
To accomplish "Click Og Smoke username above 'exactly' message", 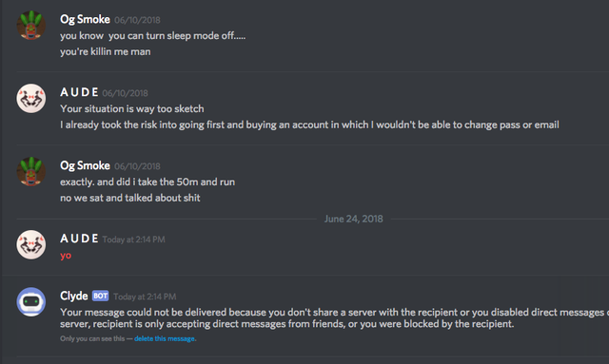I will click(85, 165).
